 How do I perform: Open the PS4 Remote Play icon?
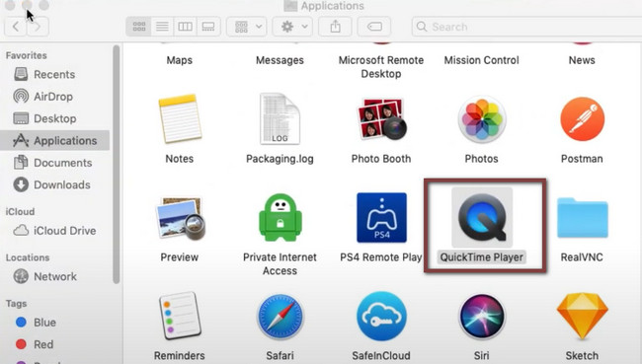point(381,218)
